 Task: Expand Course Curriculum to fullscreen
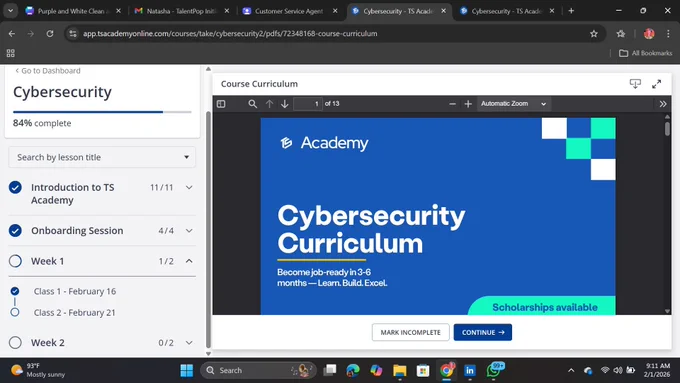[657, 84]
